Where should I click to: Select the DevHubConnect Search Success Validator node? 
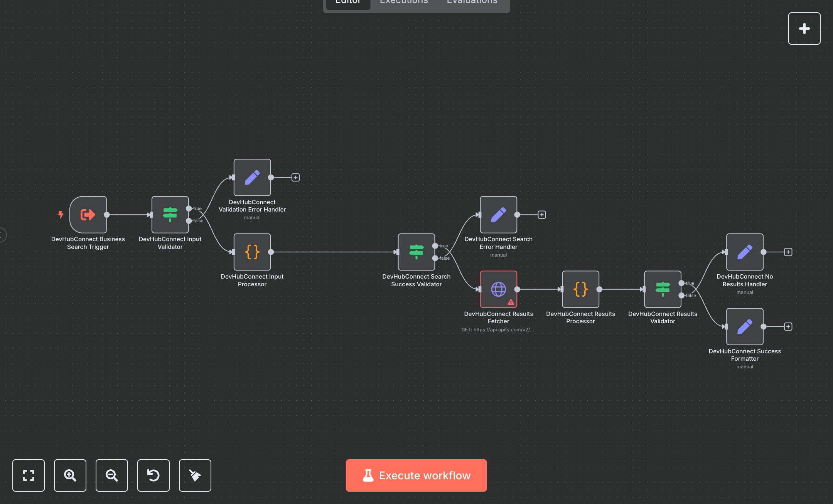click(x=416, y=252)
